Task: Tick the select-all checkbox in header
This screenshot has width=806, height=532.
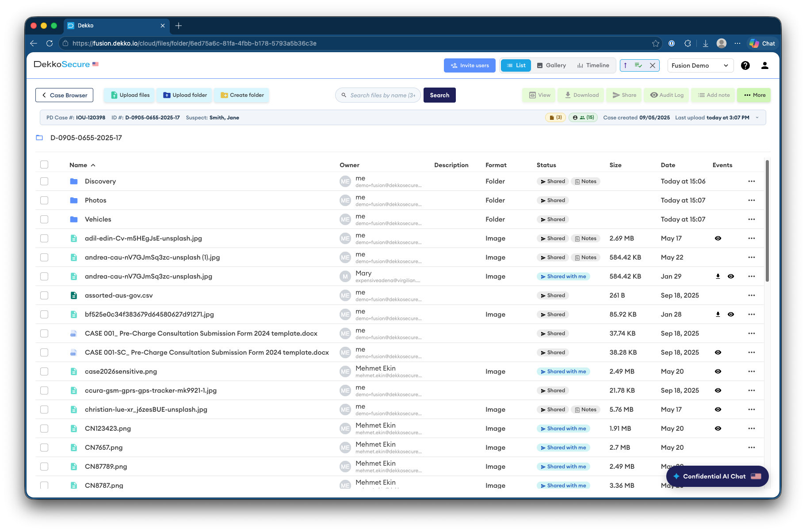Action: [x=44, y=165]
